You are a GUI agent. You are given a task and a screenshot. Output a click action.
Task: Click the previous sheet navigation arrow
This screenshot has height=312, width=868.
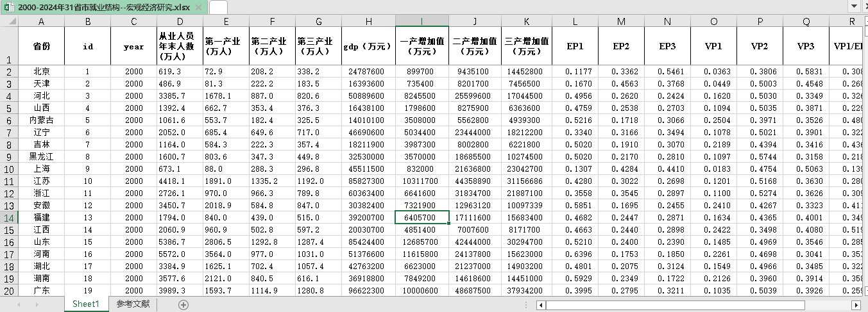[x=19, y=305]
